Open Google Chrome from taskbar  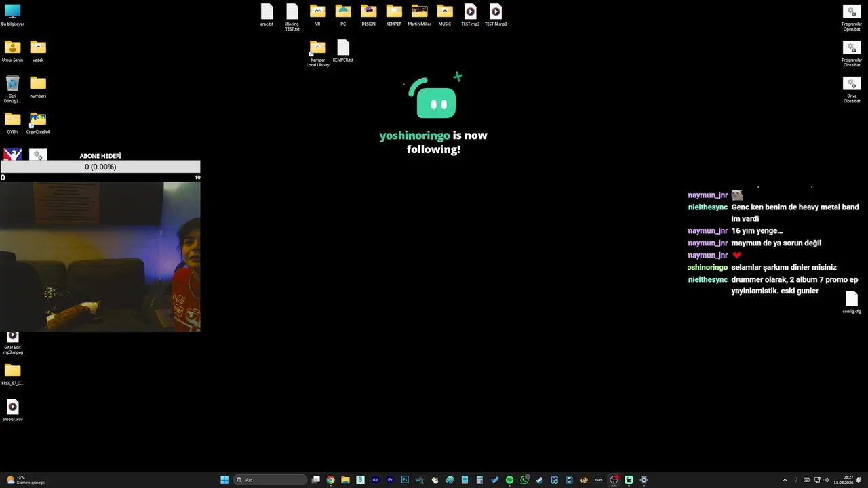[x=330, y=480]
